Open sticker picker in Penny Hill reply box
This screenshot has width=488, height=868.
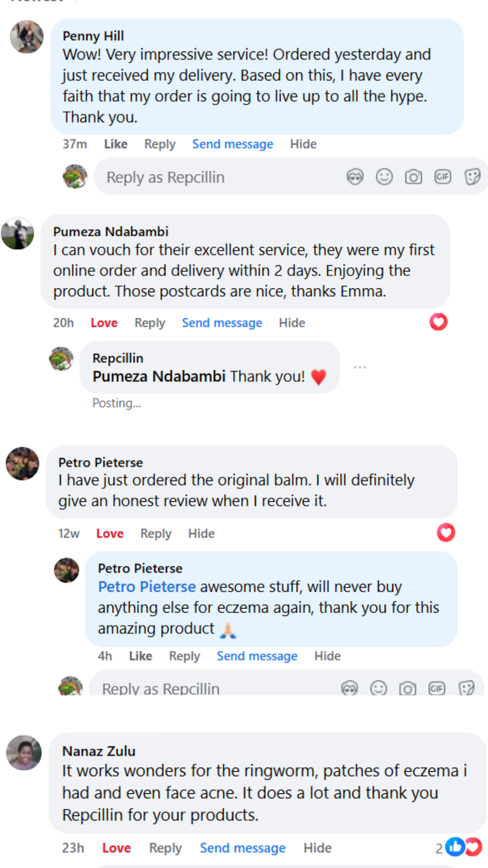[x=472, y=177]
